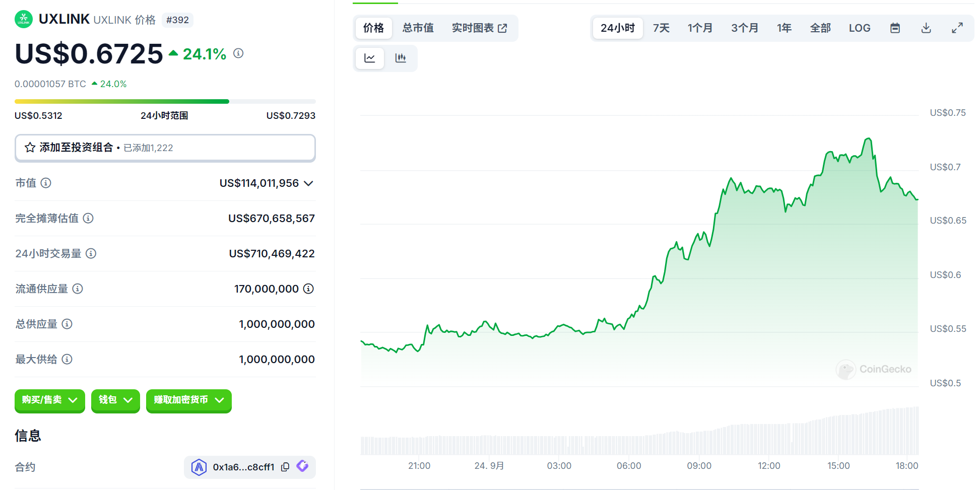Select the 1年 time range
Viewport: 980px width, 490px height.
784,28
